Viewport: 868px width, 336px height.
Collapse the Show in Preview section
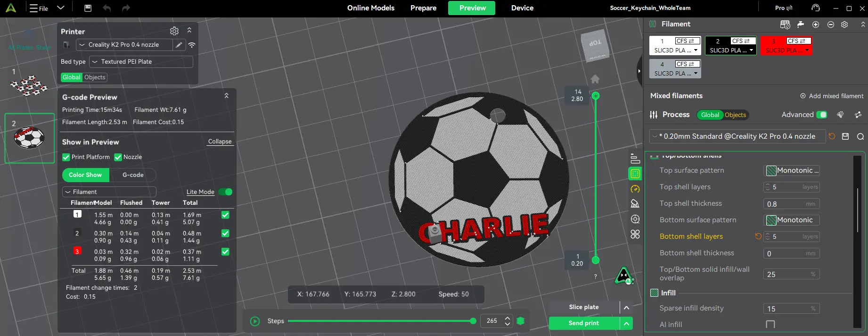coord(220,142)
